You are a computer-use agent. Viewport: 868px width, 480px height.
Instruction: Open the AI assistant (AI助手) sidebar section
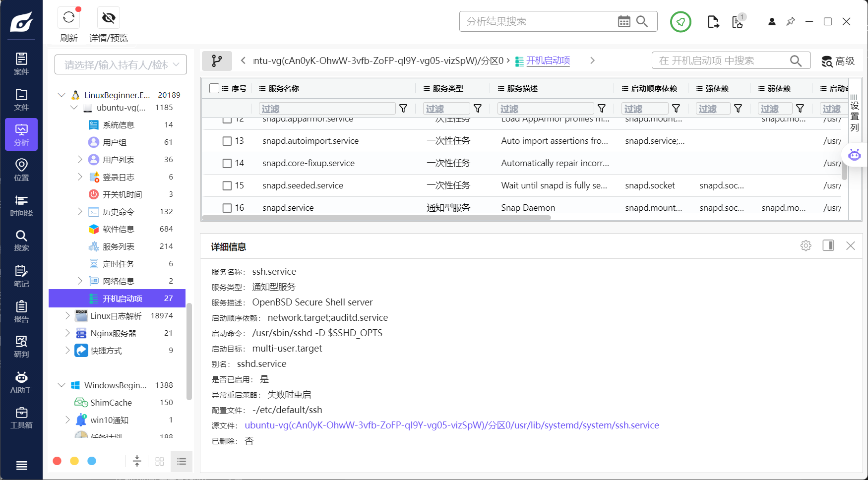(x=21, y=382)
